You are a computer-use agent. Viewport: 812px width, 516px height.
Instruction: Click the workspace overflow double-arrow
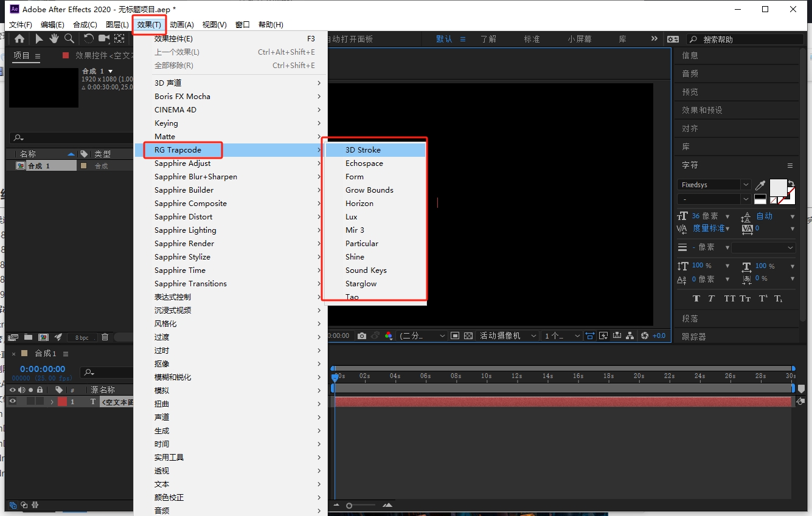pos(654,38)
